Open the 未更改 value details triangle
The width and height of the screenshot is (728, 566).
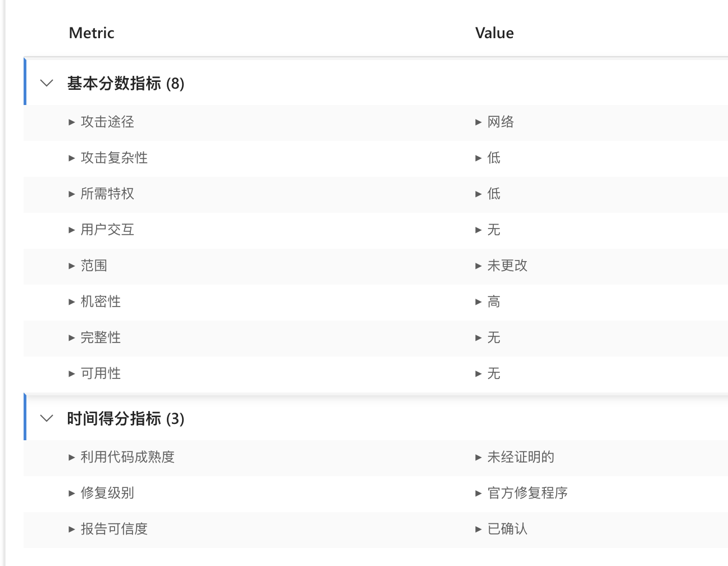click(478, 266)
